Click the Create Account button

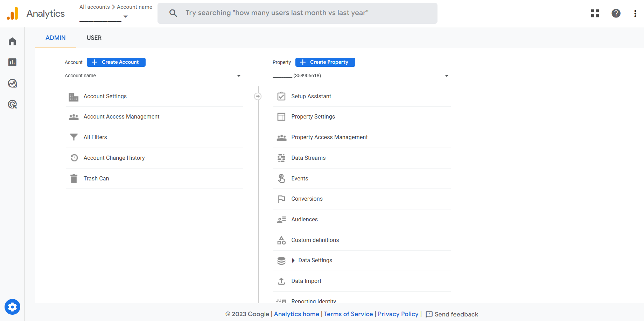pyautogui.click(x=116, y=62)
